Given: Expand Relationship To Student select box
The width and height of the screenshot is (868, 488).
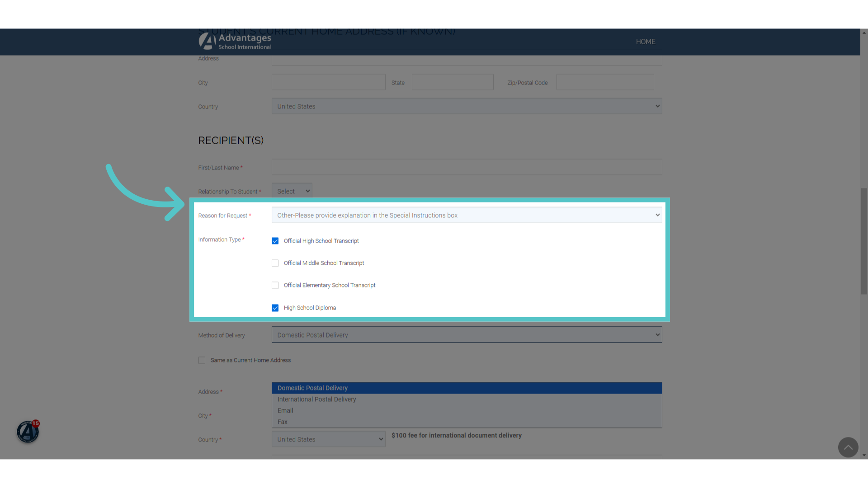Looking at the screenshot, I should tap(292, 191).
